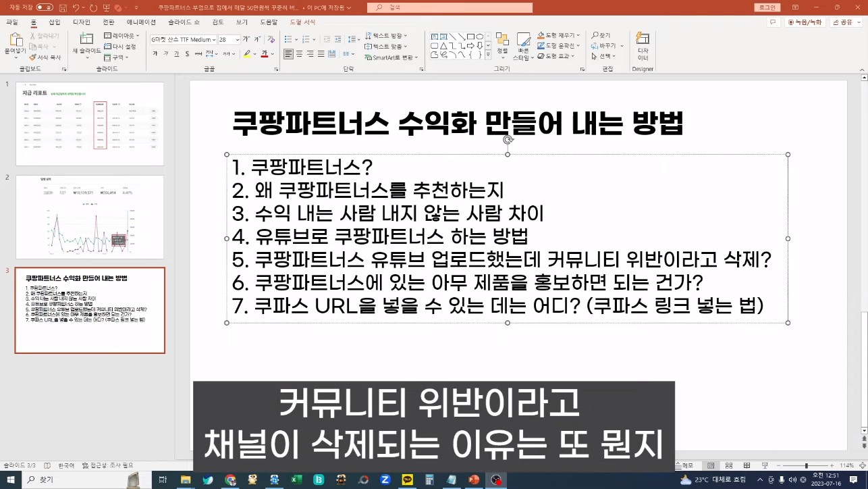Screen dimensions: 868x489
Task: Open the 레이아웃 dropdown
Action: pyautogui.click(x=121, y=36)
